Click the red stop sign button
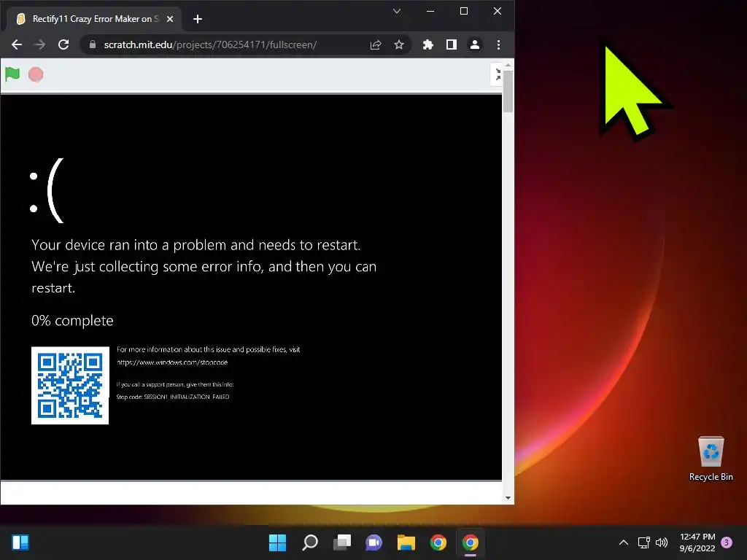747x560 pixels. (x=36, y=74)
